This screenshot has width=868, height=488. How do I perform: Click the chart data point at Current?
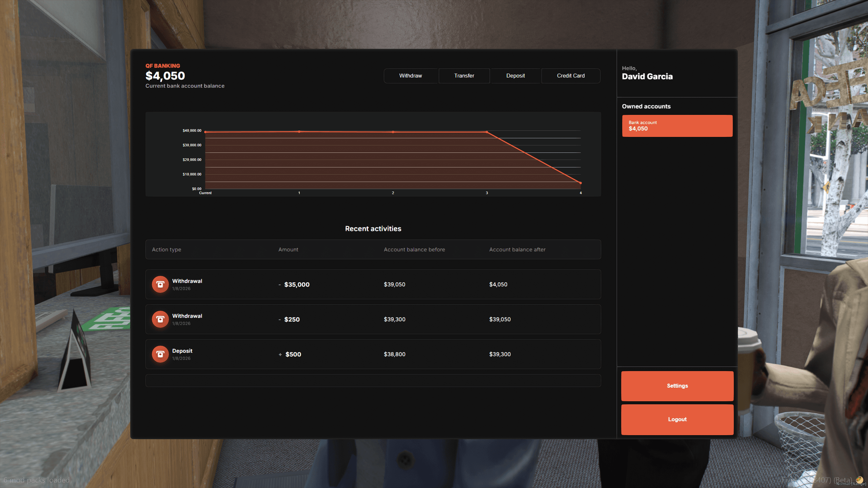(x=205, y=132)
